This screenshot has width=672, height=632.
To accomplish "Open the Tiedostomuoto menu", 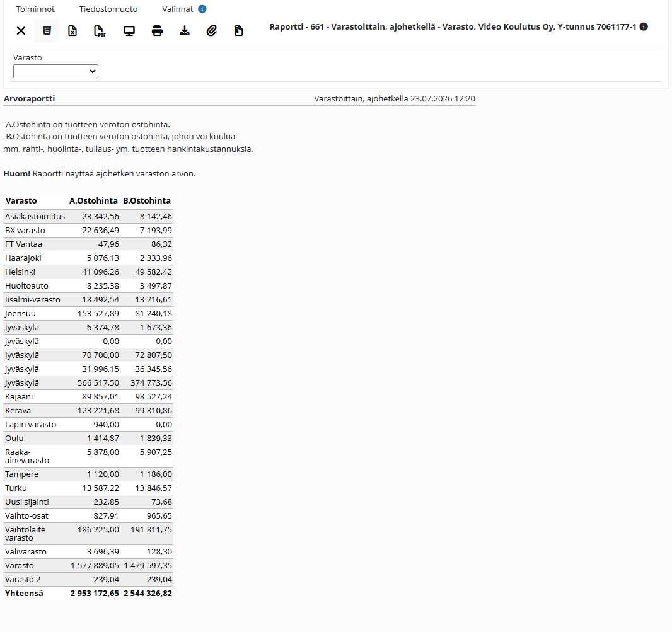I will (108, 9).
